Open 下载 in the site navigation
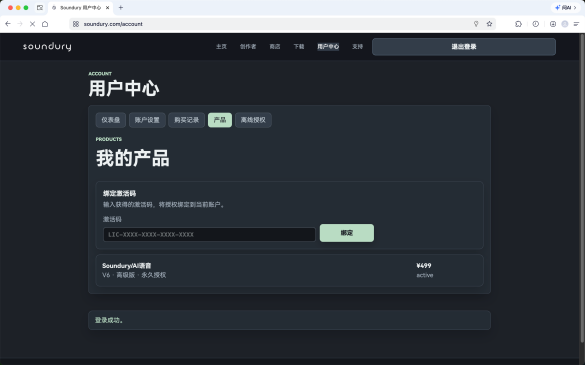 299,47
